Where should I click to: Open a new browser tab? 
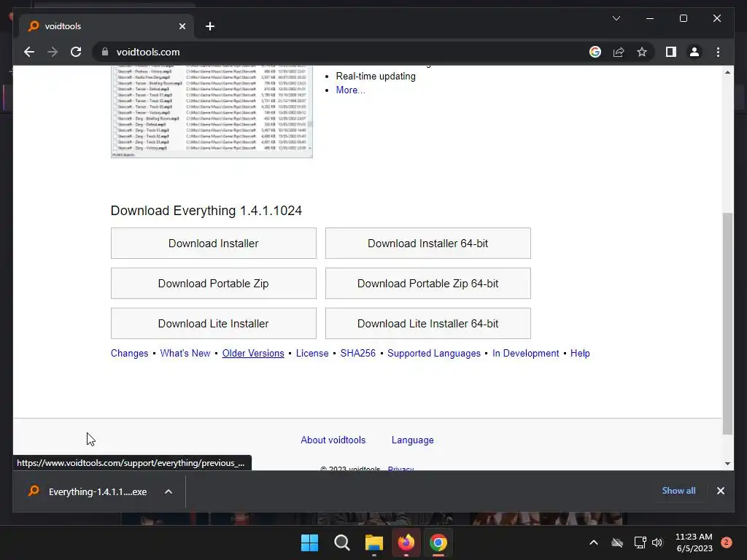tap(210, 26)
